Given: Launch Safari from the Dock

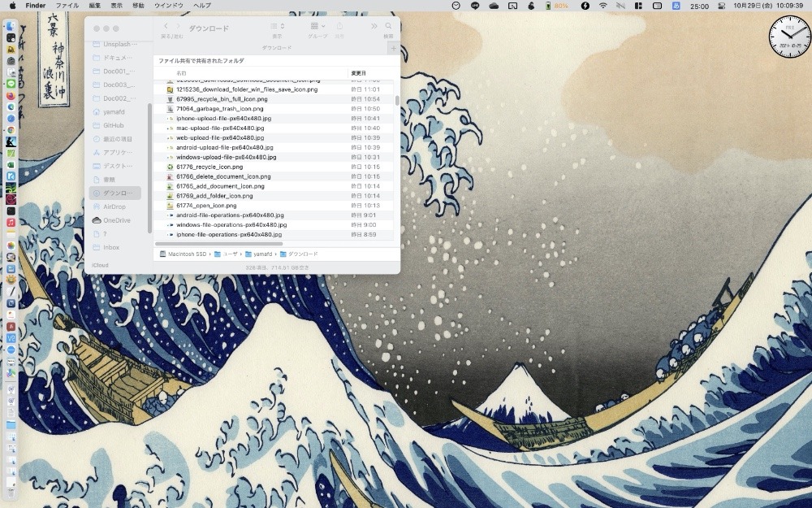Looking at the screenshot, I should coord(10,116).
